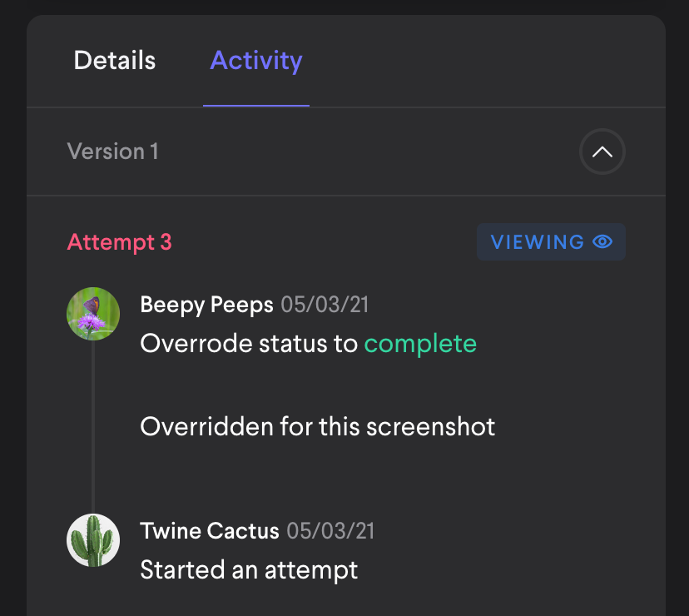Select the Activity tab

(x=255, y=60)
